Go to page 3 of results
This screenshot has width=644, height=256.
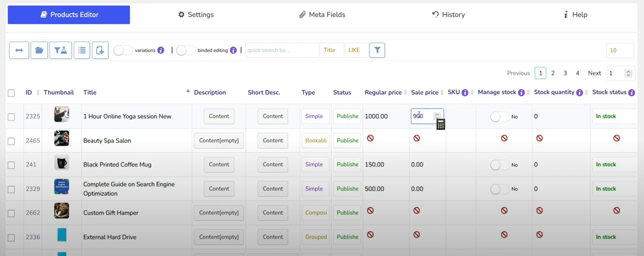565,73
